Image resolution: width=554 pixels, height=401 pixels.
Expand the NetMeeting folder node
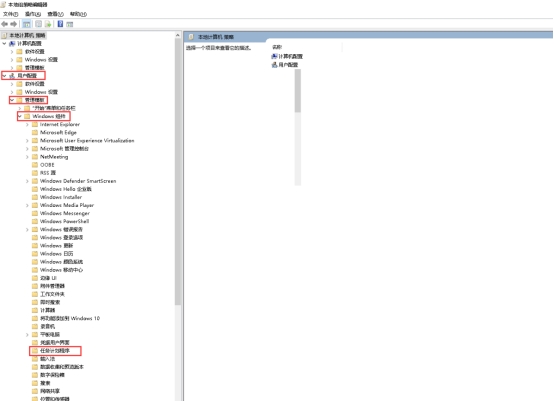pos(28,157)
